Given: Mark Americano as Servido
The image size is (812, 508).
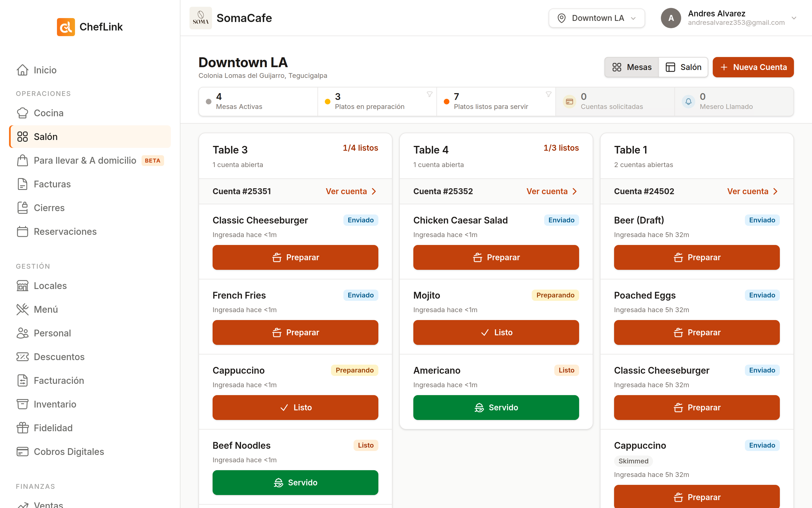Looking at the screenshot, I should [x=496, y=408].
